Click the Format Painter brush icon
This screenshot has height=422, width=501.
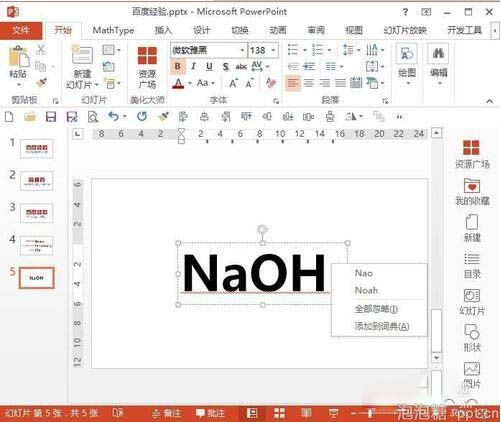41,82
